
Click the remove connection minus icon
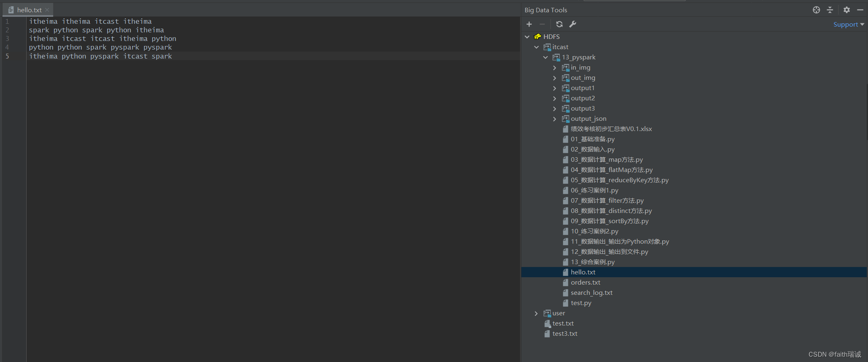[x=542, y=24]
